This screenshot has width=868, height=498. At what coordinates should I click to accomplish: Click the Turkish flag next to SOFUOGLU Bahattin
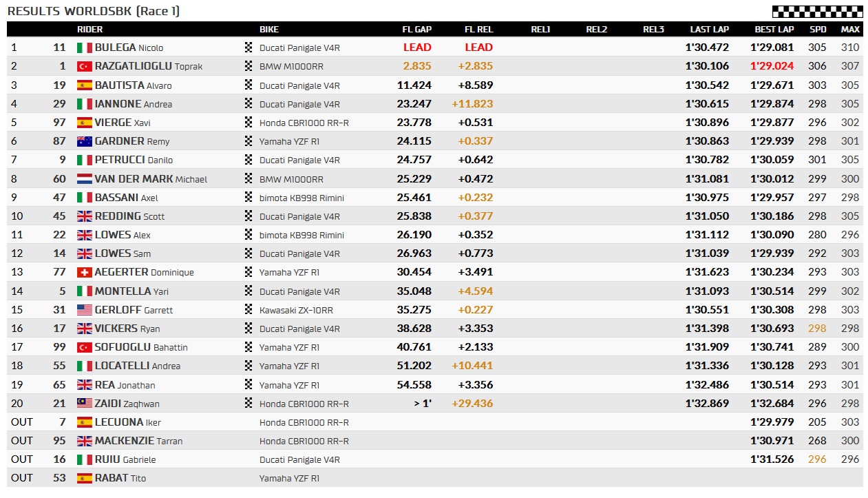(84, 347)
